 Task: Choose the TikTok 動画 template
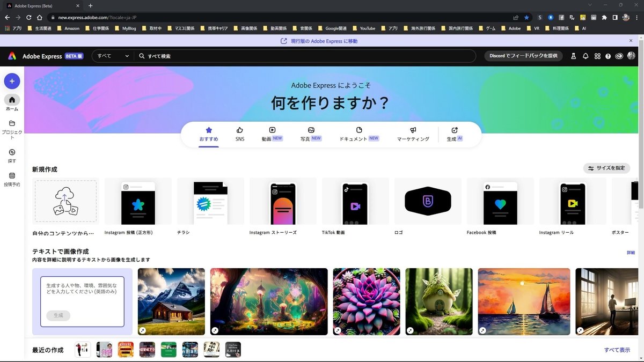tap(355, 207)
